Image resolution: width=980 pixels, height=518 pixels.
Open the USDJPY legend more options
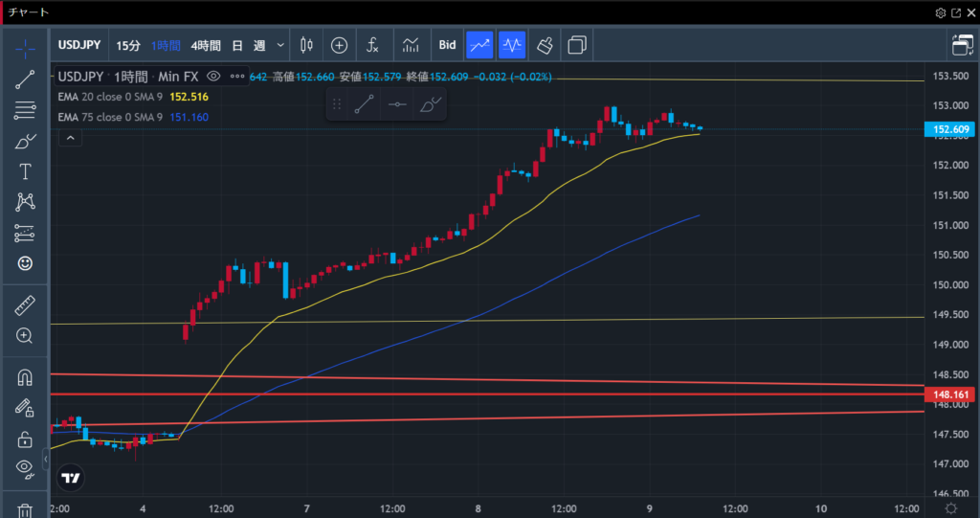coord(235,76)
